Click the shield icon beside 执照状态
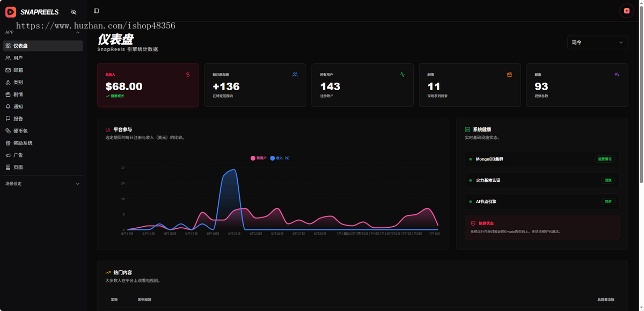644x311 pixels. pos(473,223)
